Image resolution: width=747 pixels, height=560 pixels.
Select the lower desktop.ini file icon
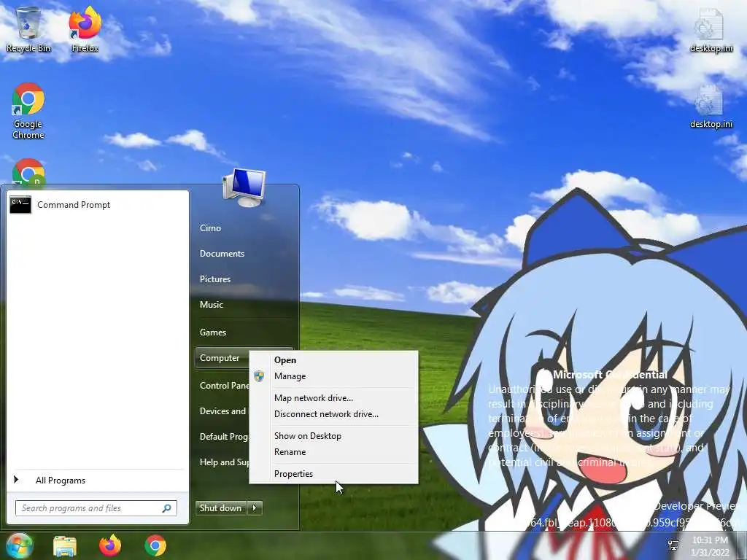(x=711, y=101)
